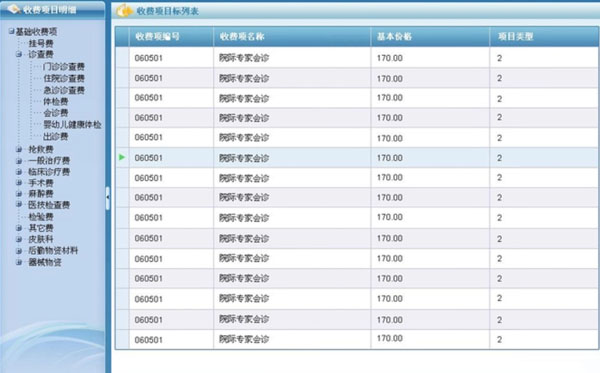Click the green arrow row indicator

(122, 157)
